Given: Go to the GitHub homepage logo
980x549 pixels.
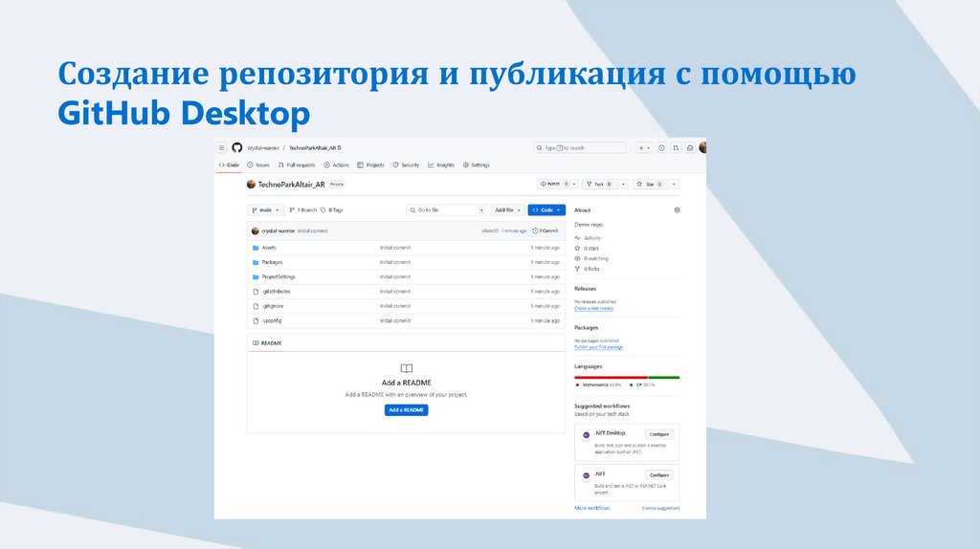Looking at the screenshot, I should tap(237, 148).
